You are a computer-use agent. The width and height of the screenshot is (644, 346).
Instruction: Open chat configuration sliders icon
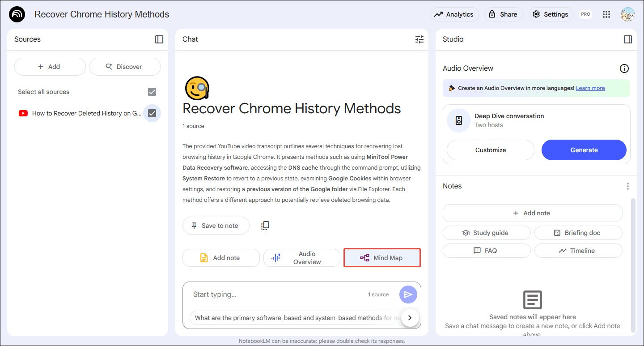[x=419, y=39]
